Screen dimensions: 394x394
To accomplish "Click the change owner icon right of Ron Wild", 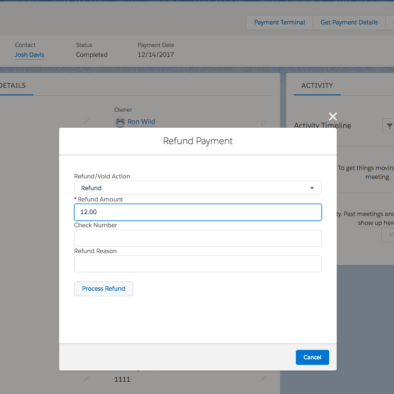I will pyautogui.click(x=263, y=124).
